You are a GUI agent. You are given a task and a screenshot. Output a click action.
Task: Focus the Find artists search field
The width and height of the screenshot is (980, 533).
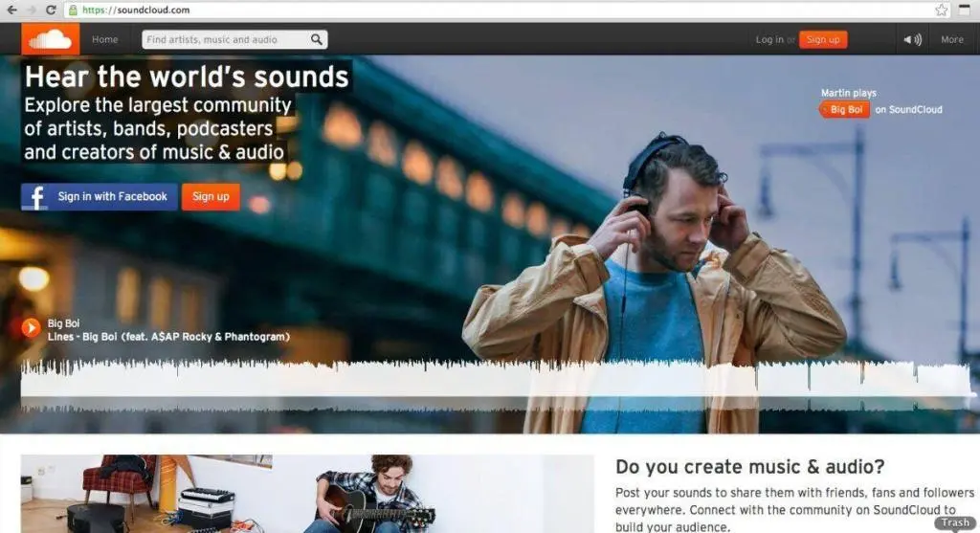click(x=225, y=39)
